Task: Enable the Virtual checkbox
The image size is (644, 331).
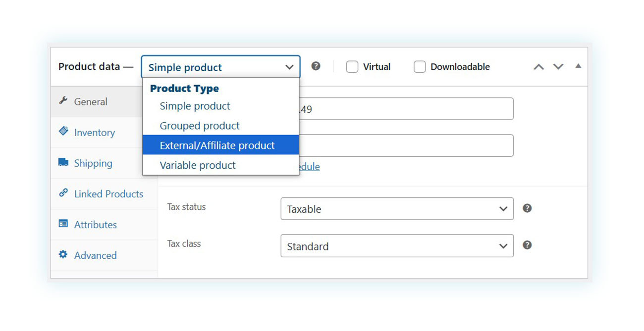Action: click(352, 67)
